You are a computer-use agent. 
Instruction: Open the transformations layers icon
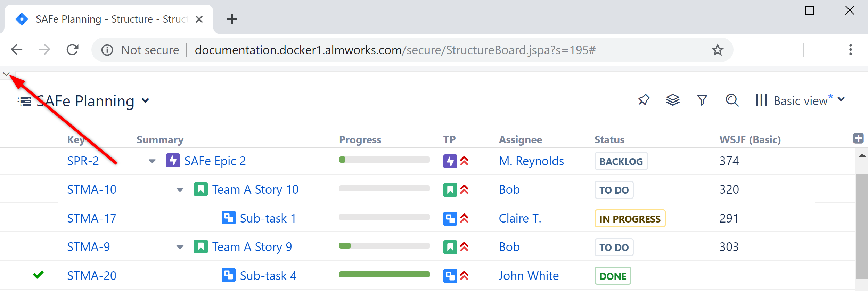coord(673,100)
